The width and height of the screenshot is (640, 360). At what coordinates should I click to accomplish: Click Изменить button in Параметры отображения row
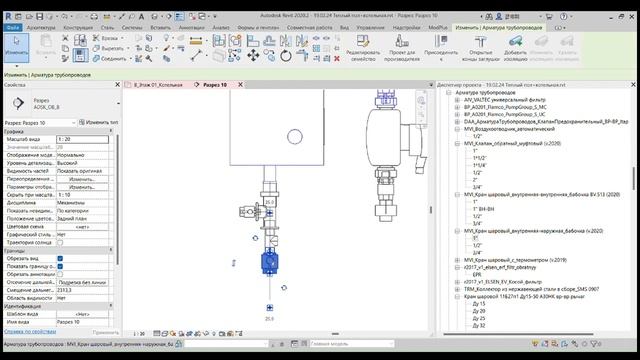(x=82, y=187)
